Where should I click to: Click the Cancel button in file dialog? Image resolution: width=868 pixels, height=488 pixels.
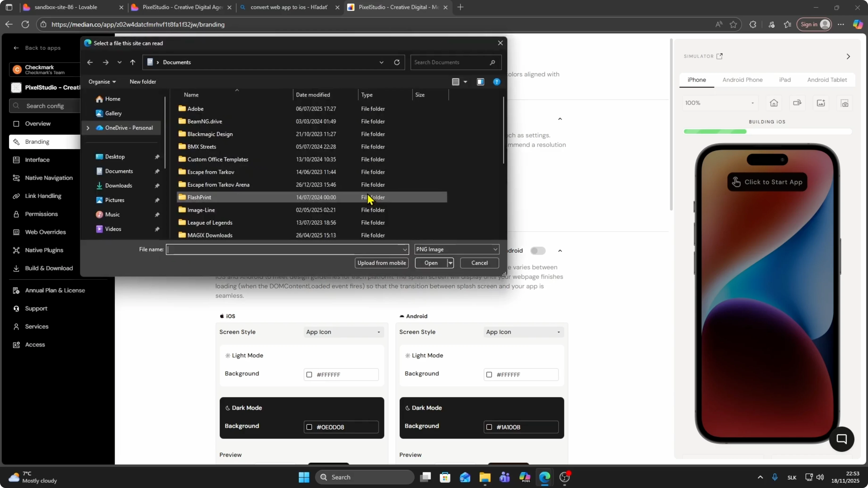(x=479, y=263)
